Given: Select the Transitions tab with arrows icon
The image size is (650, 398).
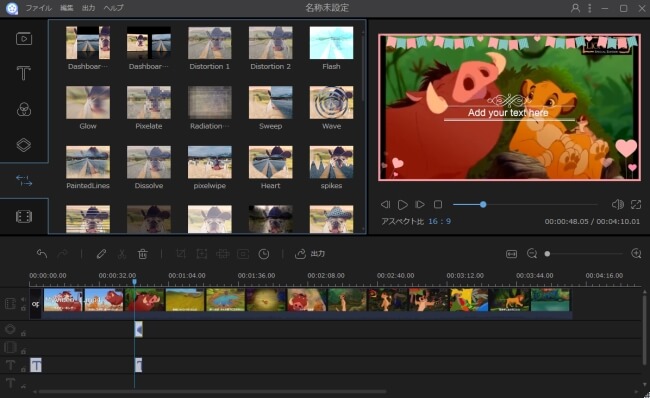Looking at the screenshot, I should 24,181.
